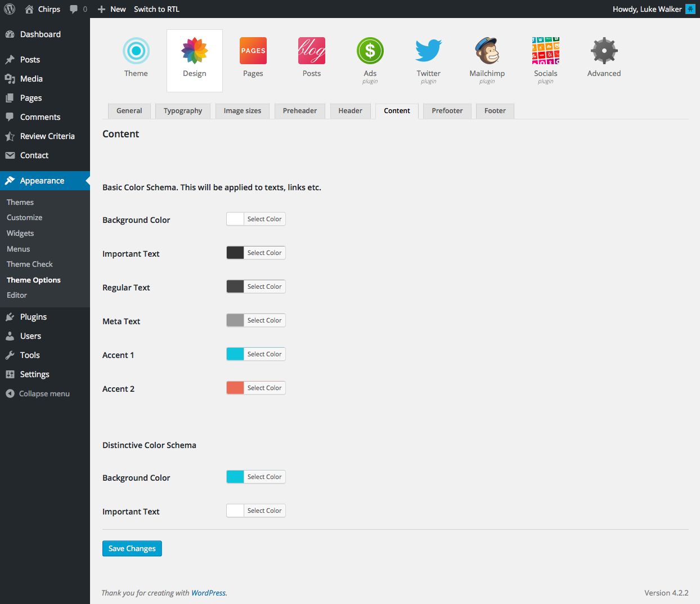
Task: Open the Mailchimp monkey icon
Action: (487, 51)
